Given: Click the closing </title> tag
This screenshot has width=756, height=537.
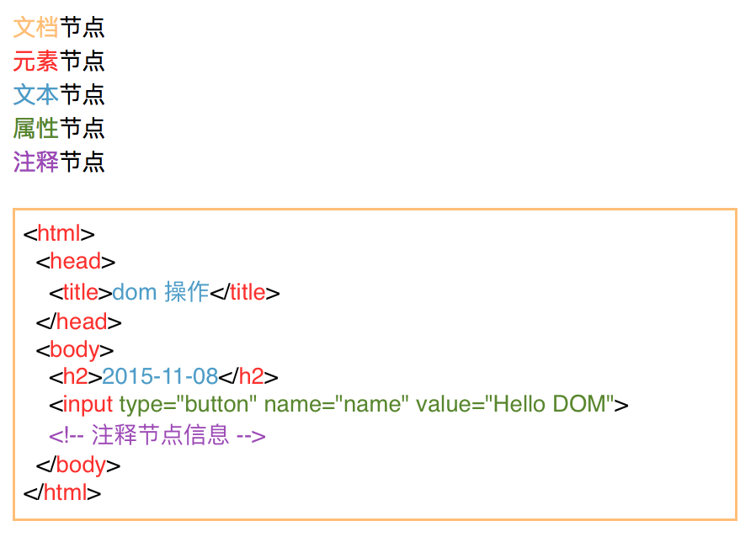Looking at the screenshot, I should click(244, 292).
